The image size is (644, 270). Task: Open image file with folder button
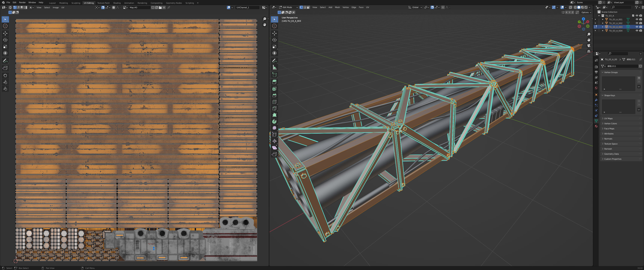click(x=160, y=7)
